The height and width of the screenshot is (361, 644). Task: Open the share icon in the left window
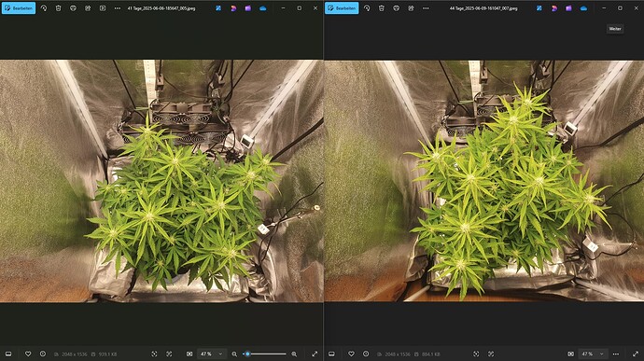[x=88, y=8]
